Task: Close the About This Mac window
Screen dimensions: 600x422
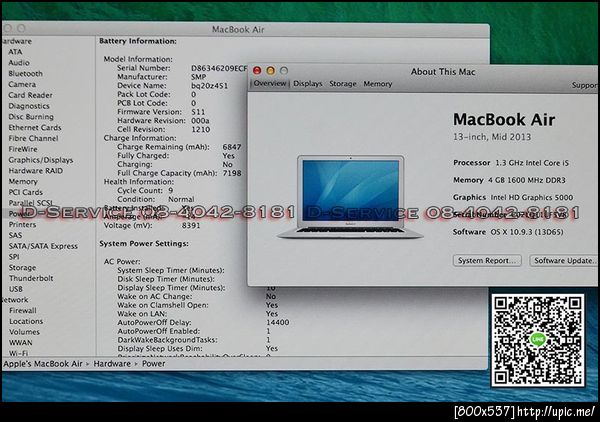Action: tap(257, 70)
